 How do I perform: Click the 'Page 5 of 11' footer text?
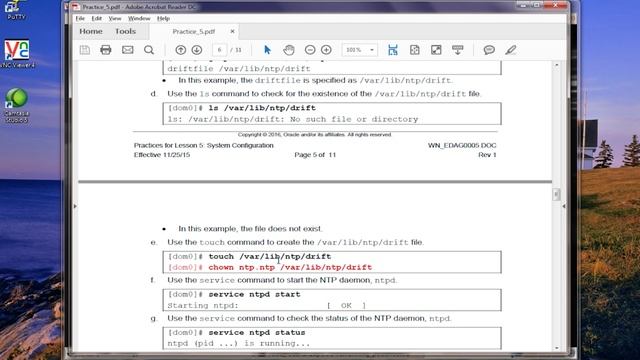pyautogui.click(x=315, y=155)
